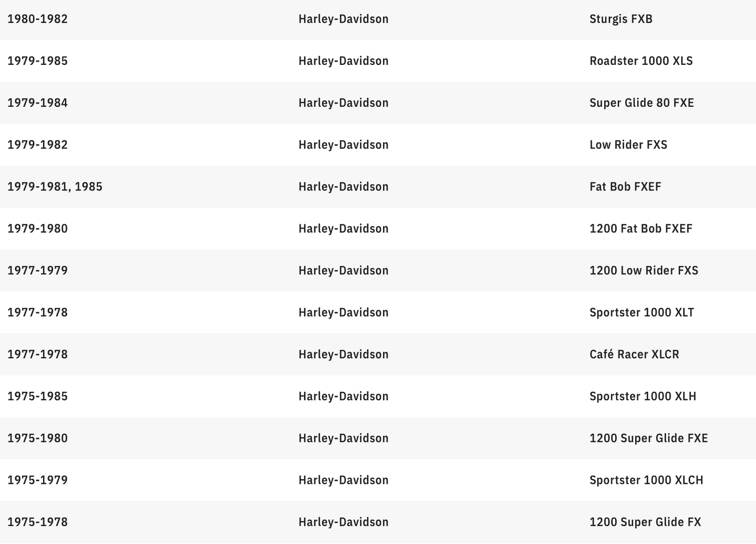Click the 1200 Super Glide FX cell

[x=645, y=522]
